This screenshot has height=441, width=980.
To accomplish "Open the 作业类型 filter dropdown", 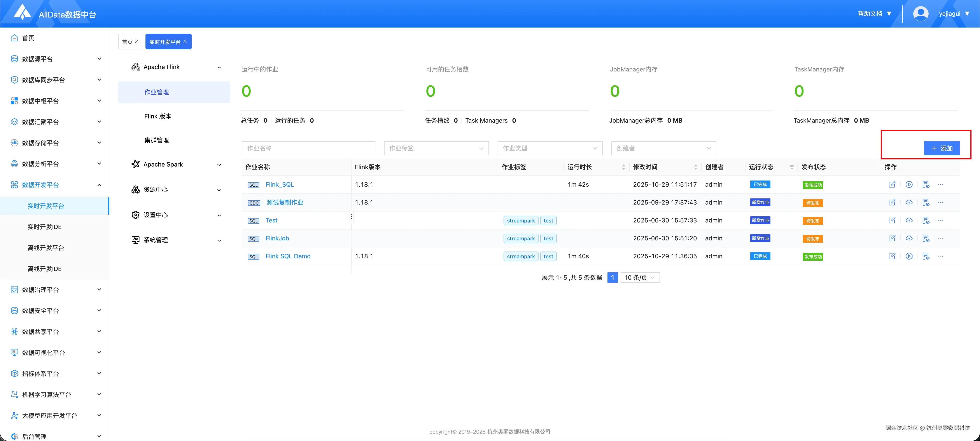I will click(x=550, y=148).
